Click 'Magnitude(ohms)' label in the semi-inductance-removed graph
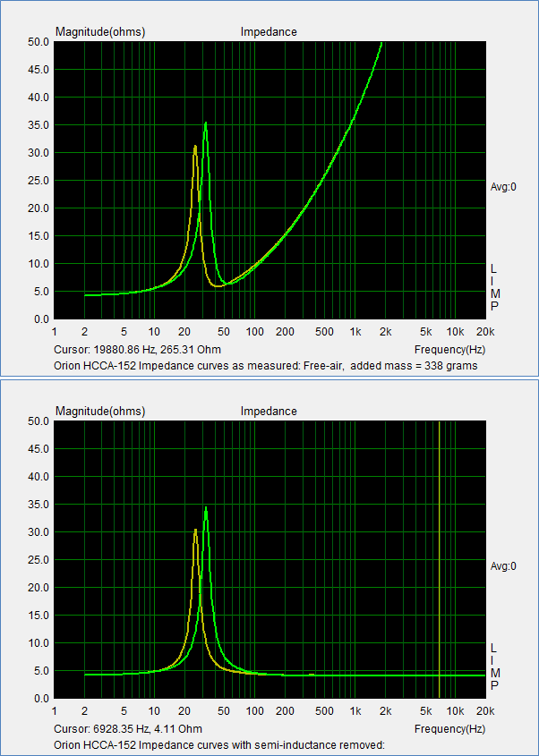 [100, 412]
